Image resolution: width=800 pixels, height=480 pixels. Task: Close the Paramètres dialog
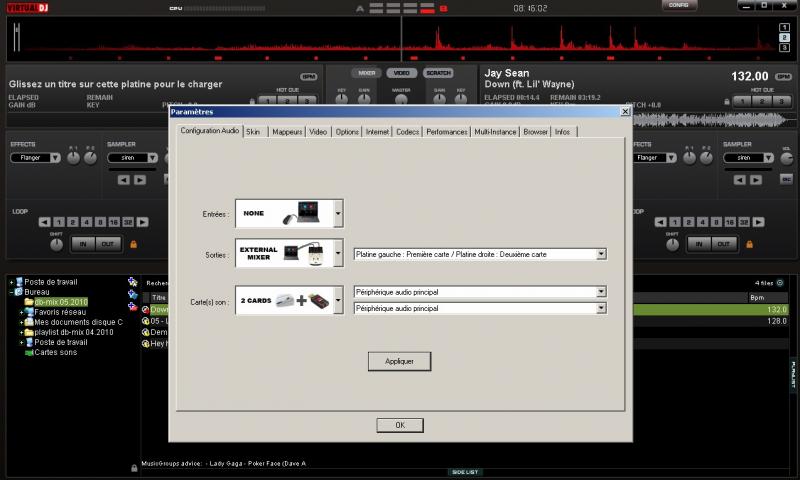tap(625, 111)
